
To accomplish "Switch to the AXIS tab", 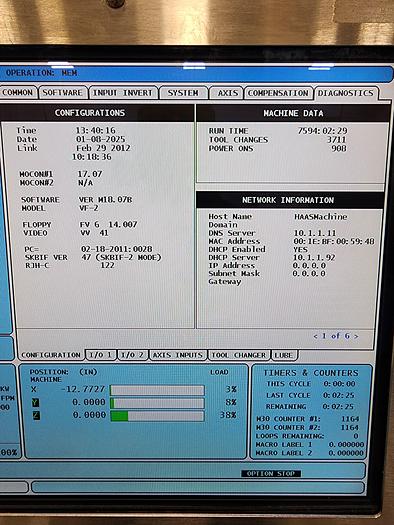I will pyautogui.click(x=228, y=93).
